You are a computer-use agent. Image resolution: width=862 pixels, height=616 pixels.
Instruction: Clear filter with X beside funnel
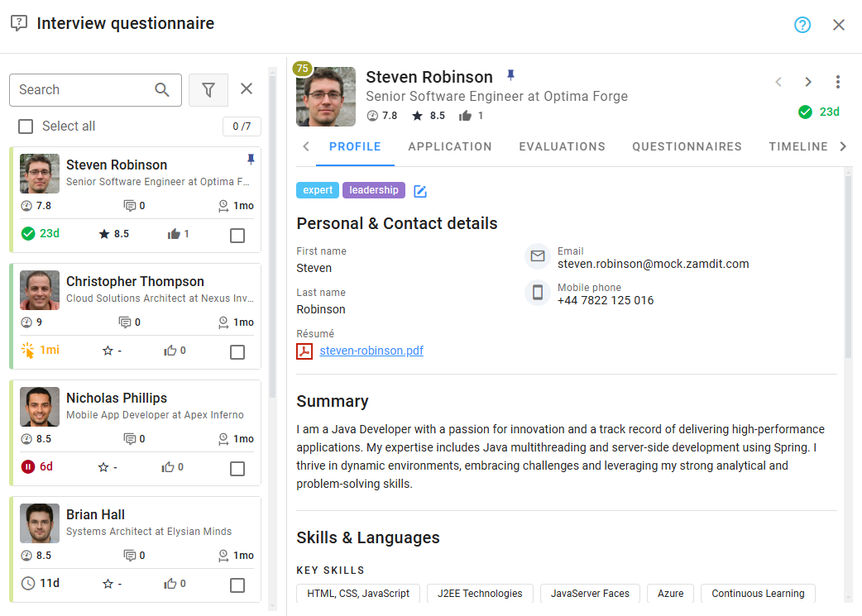click(247, 89)
